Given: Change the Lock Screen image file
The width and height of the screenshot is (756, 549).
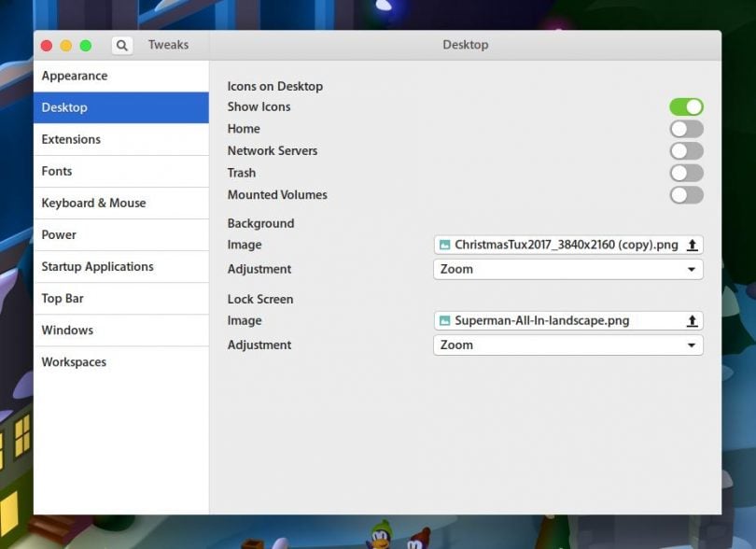Looking at the screenshot, I should 560,320.
